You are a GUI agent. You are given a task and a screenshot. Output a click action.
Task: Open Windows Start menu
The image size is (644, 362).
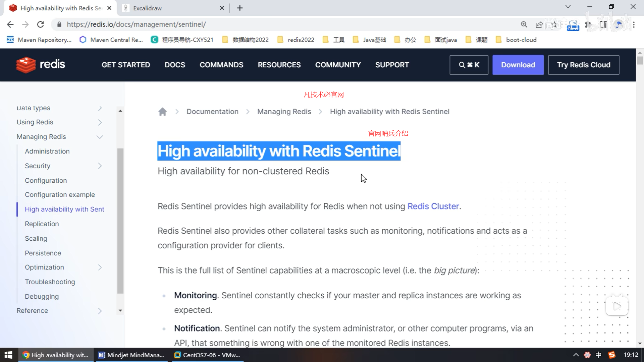point(8,355)
